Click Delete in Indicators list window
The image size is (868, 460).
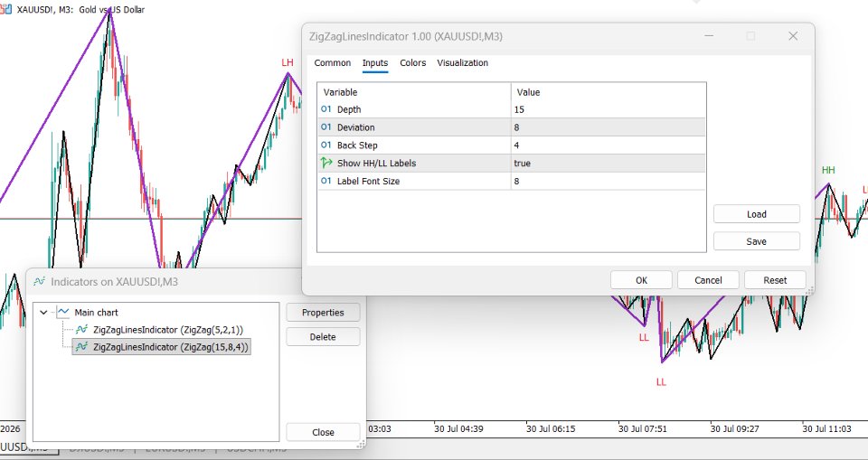click(323, 336)
